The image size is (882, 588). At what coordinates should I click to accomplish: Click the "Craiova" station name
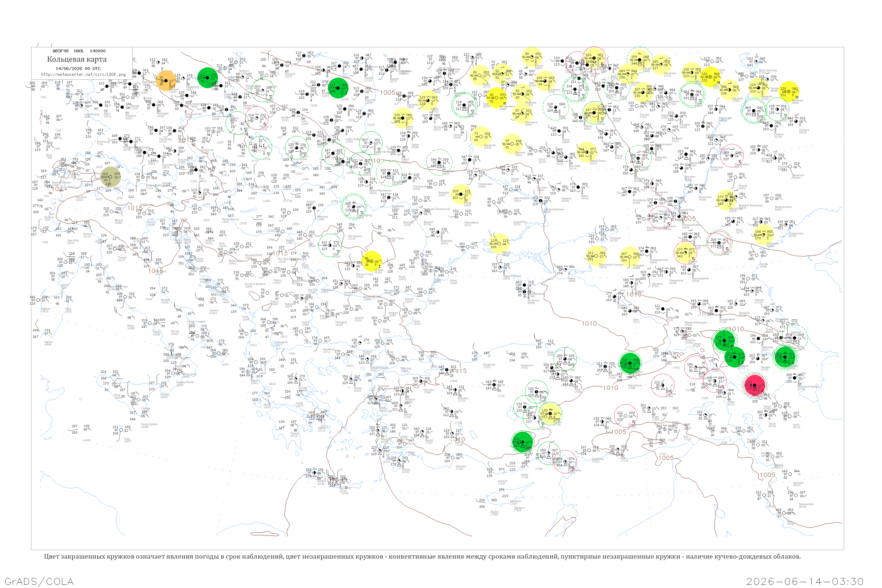tap(348, 293)
